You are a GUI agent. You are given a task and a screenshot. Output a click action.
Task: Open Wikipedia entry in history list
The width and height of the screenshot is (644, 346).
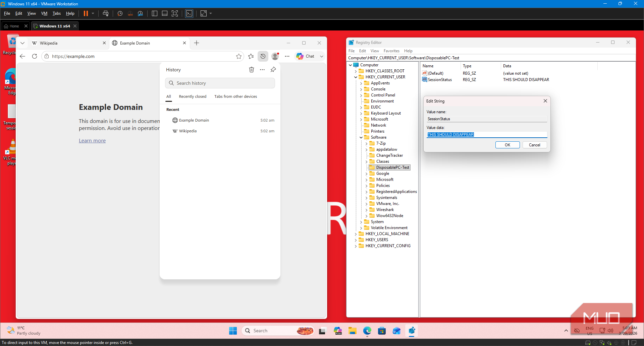tap(220, 131)
